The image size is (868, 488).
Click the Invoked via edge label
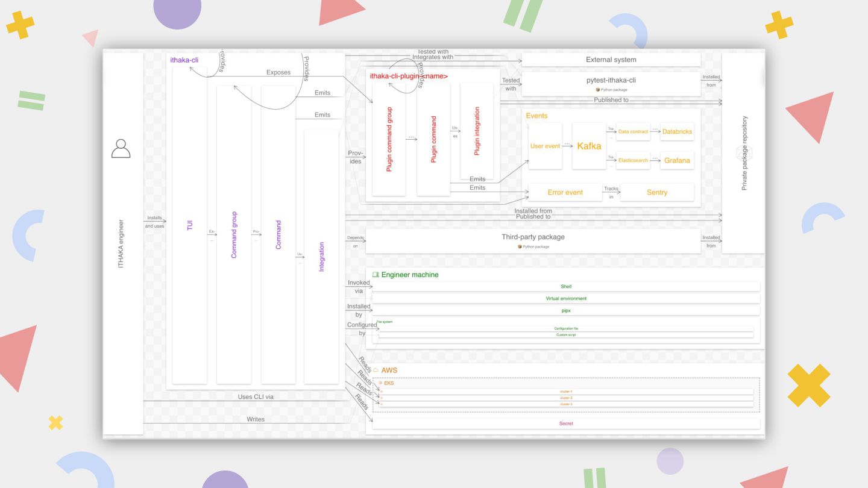[x=359, y=287]
